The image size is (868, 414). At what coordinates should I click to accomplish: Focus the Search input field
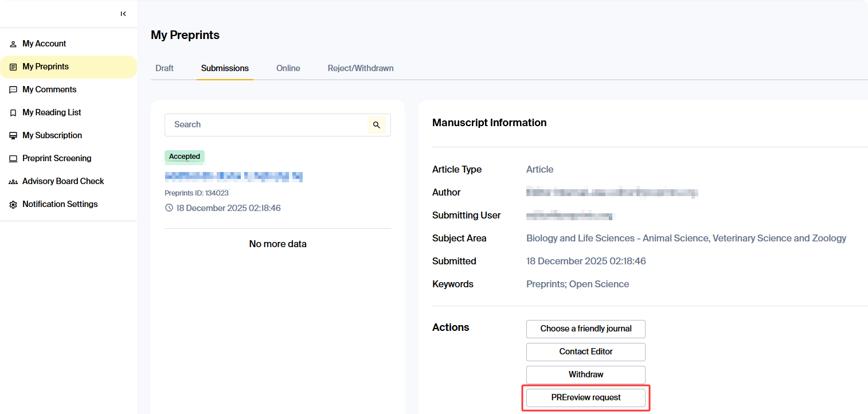(266, 125)
